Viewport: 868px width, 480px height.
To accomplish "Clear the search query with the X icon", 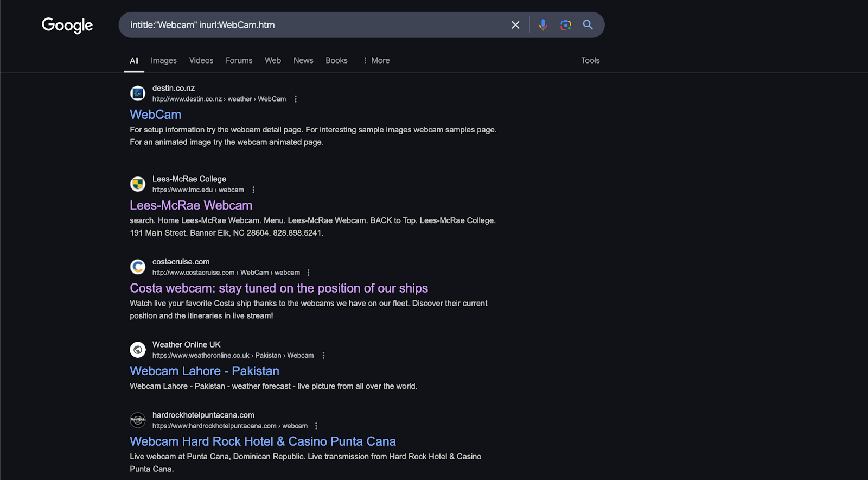I will (515, 25).
